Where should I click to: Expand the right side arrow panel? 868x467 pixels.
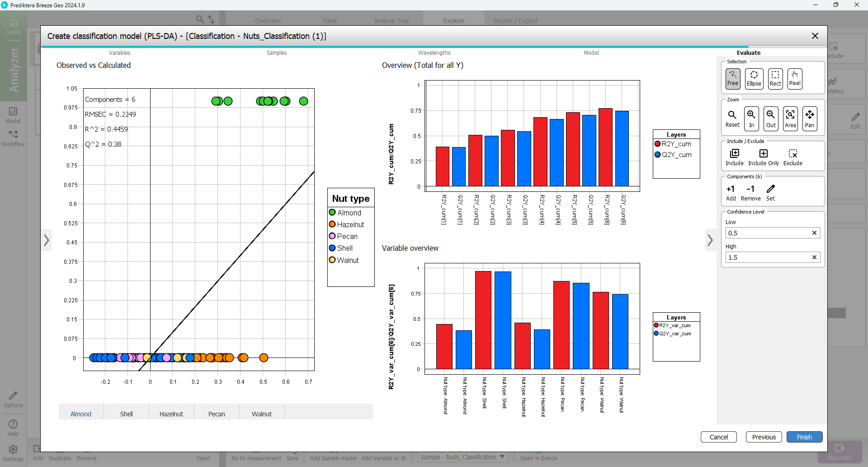[710, 240]
